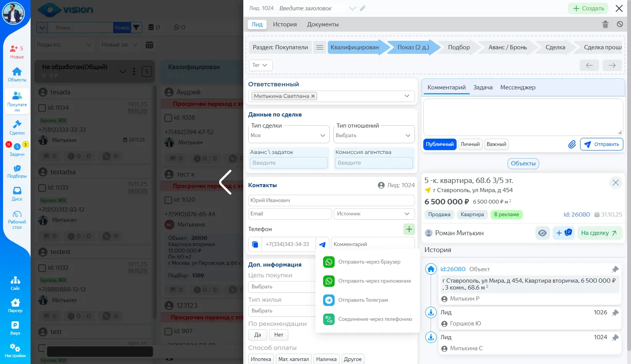
Task: Select Ипотека payment method
Action: coord(261,359)
